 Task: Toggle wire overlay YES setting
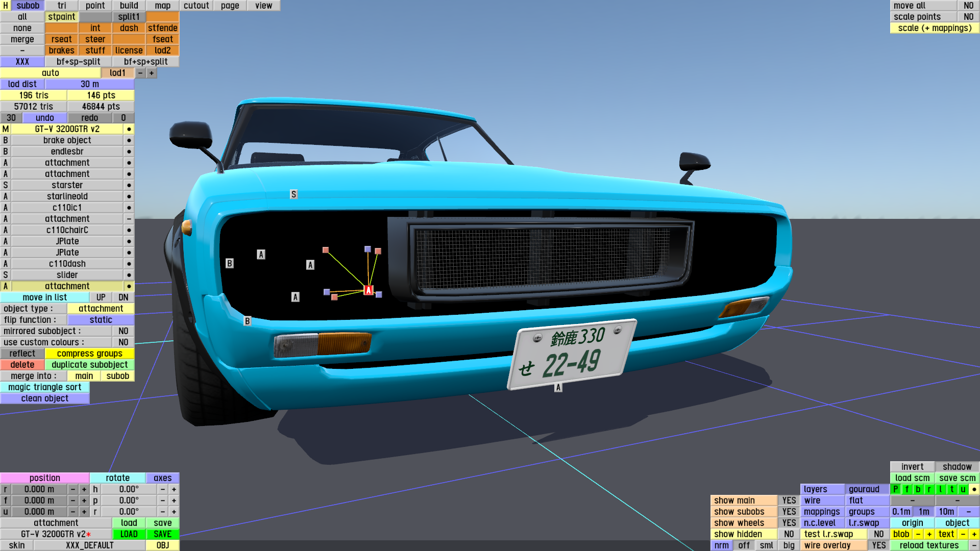tap(878, 545)
